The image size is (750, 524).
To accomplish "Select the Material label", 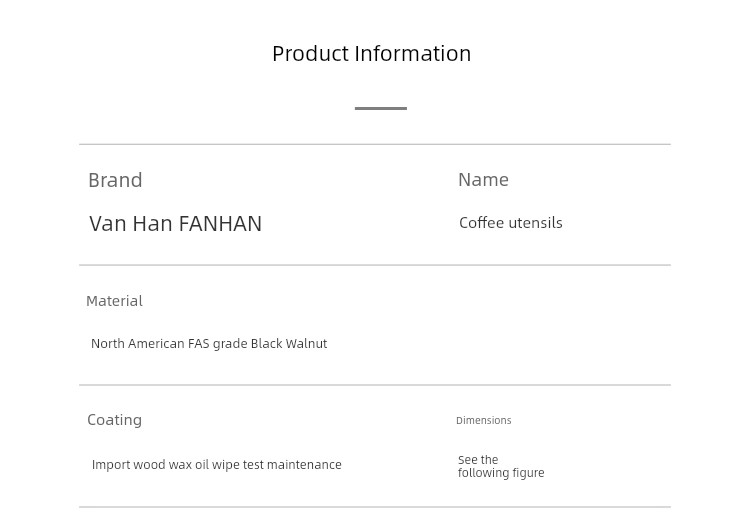I will click(x=114, y=301).
